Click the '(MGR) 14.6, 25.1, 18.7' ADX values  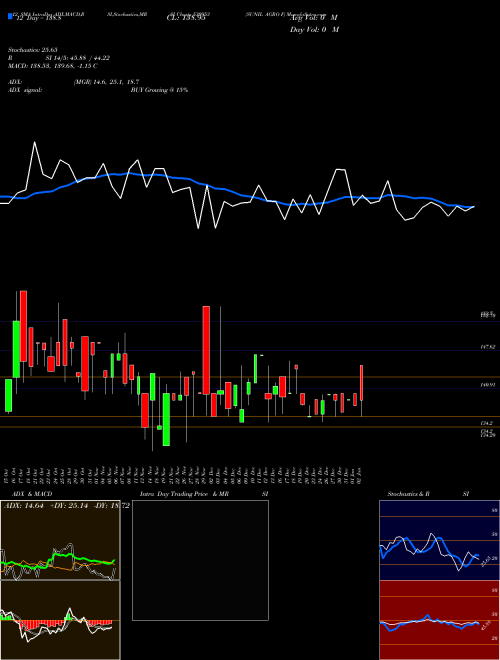(106, 82)
